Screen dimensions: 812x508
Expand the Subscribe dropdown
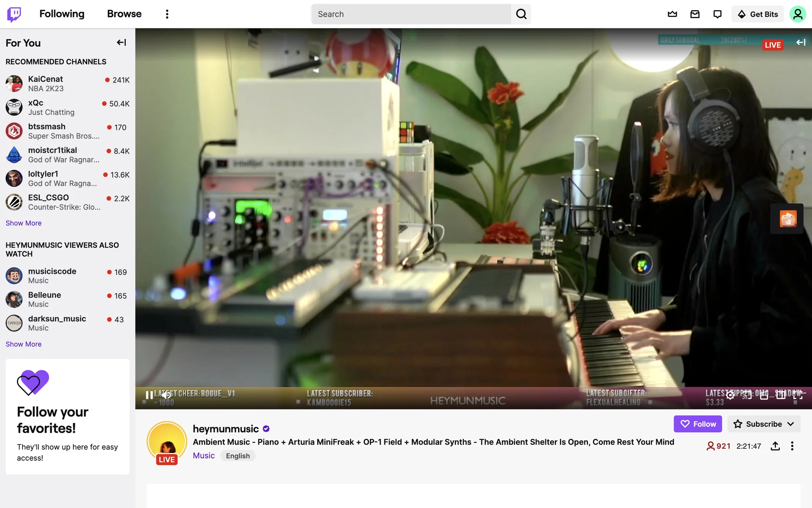[790, 424]
